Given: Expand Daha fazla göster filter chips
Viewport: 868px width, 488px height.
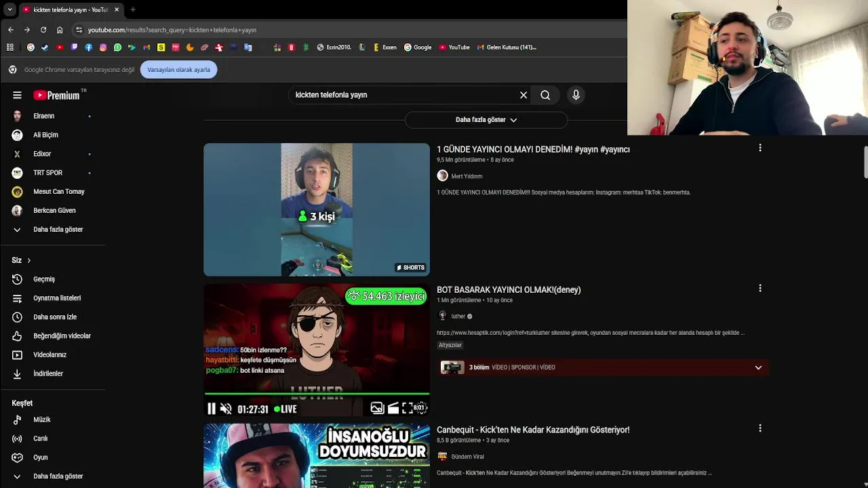Looking at the screenshot, I should (486, 120).
